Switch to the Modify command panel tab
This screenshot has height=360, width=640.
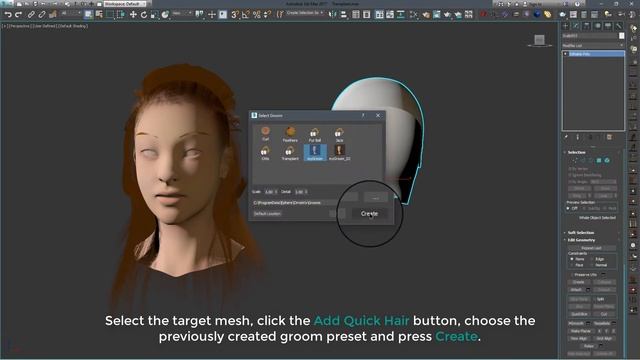pos(576,26)
